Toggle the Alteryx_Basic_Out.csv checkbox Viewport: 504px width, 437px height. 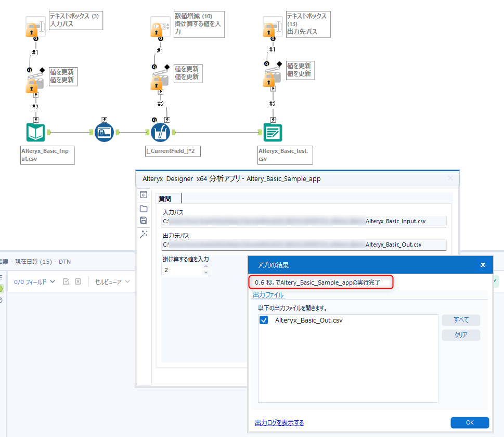point(264,320)
